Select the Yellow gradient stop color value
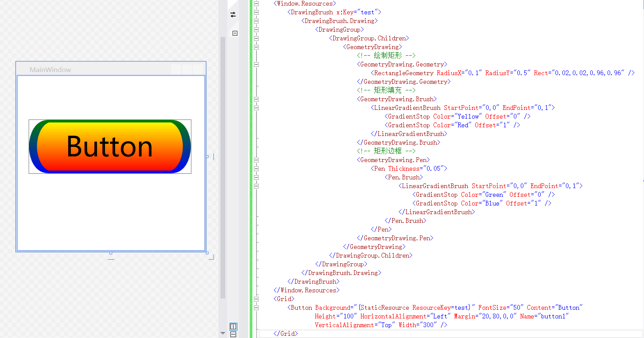Viewport: 644px width, 338px height. tap(467, 116)
